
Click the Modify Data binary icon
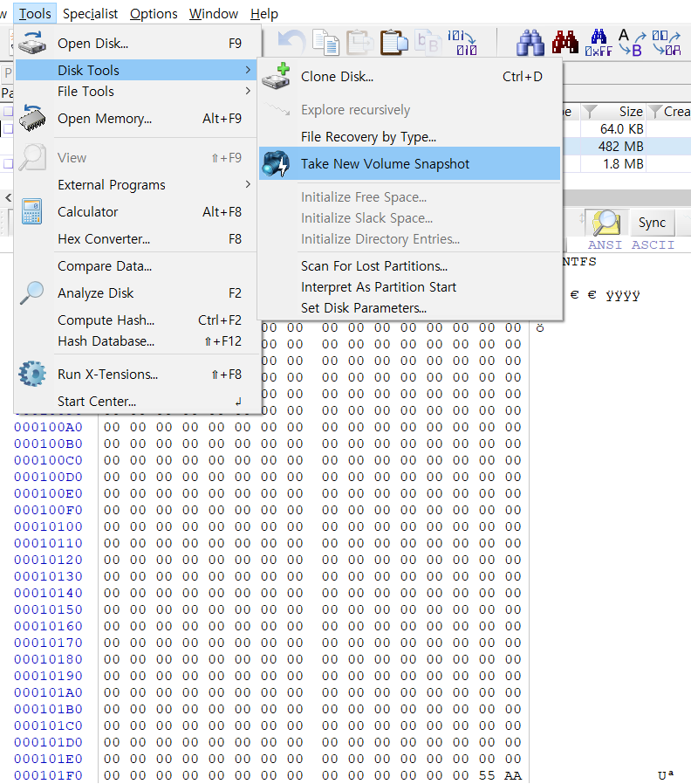coord(462,42)
